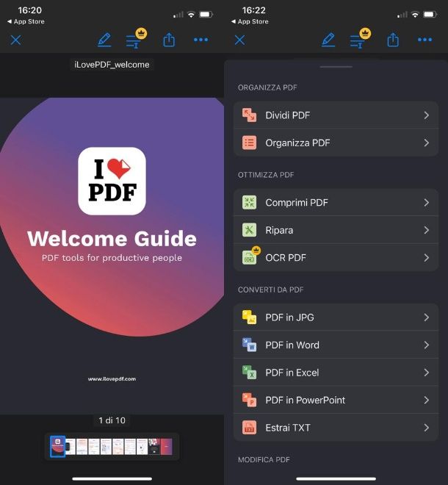Tap the OCR PDF icon with crown

pyautogui.click(x=250, y=256)
